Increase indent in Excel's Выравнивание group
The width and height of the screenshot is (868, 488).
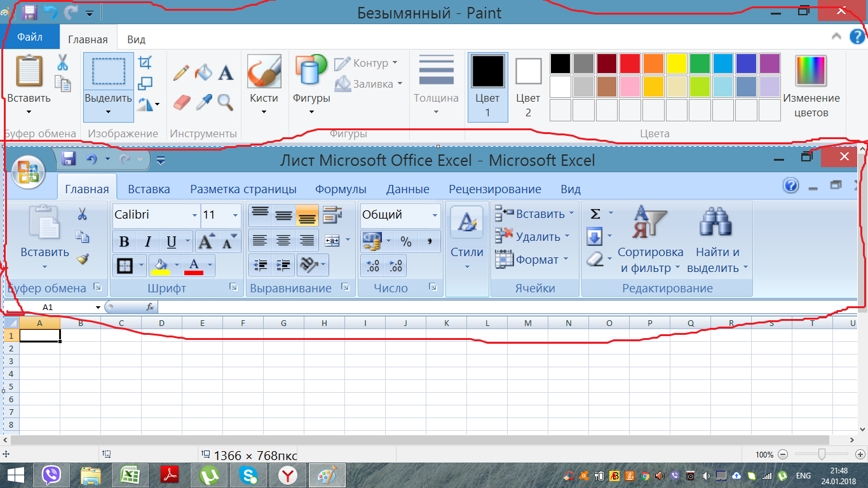[284, 266]
